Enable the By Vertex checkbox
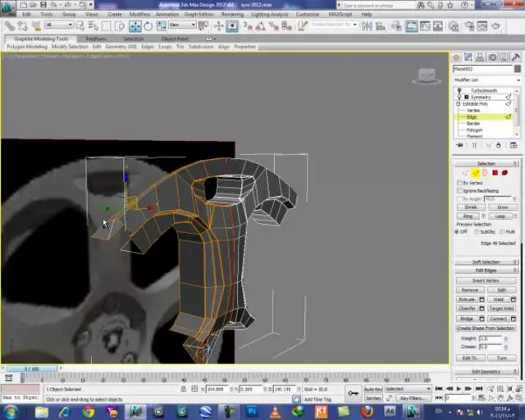The height and width of the screenshot is (420, 525). pyautogui.click(x=459, y=183)
